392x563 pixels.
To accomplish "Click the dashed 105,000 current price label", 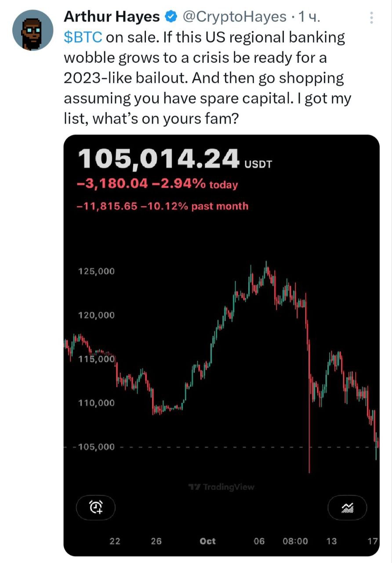I will tap(96, 447).
